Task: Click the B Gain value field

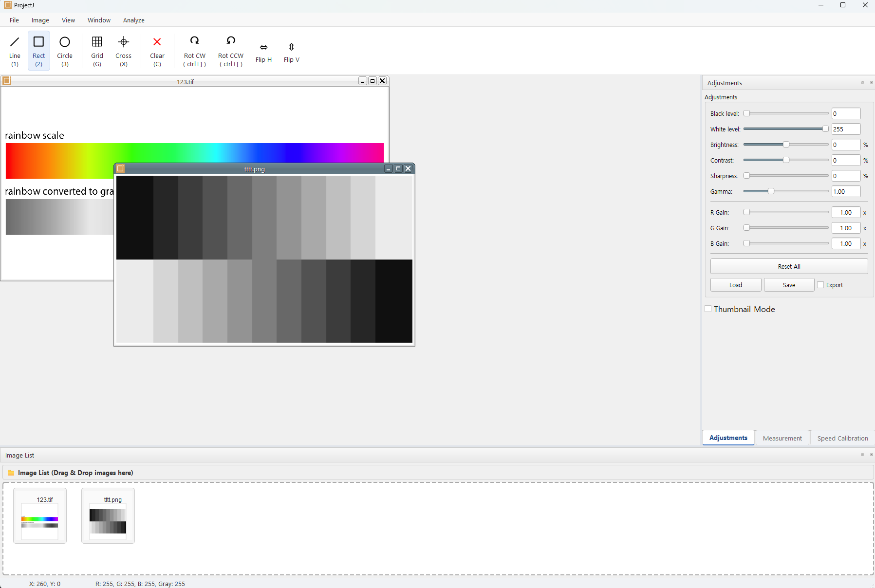Action: coord(846,243)
